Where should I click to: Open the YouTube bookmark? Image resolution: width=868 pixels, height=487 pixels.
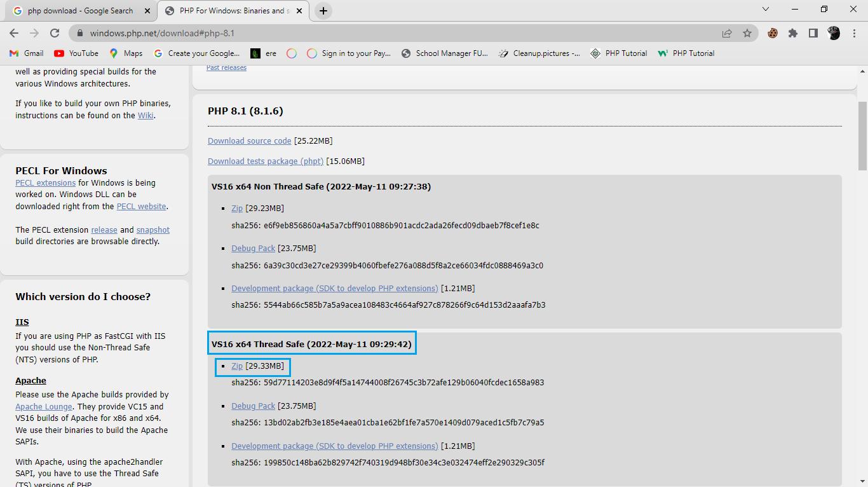pos(76,53)
